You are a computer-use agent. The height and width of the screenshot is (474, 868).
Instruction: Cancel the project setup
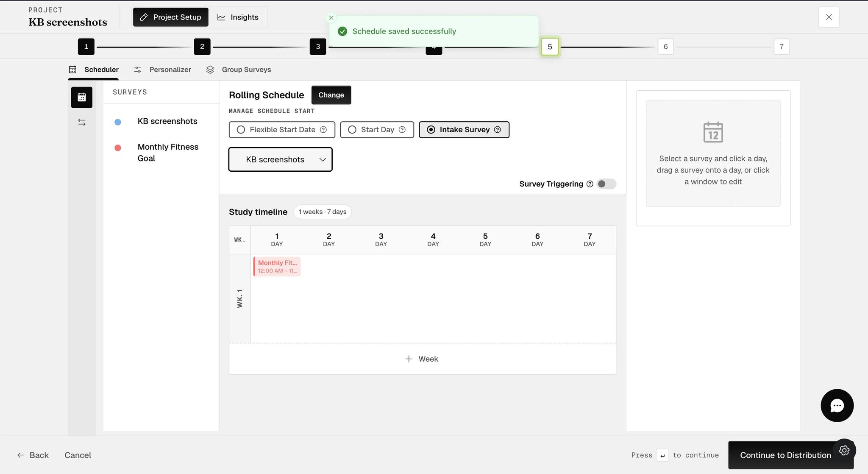tap(78, 455)
